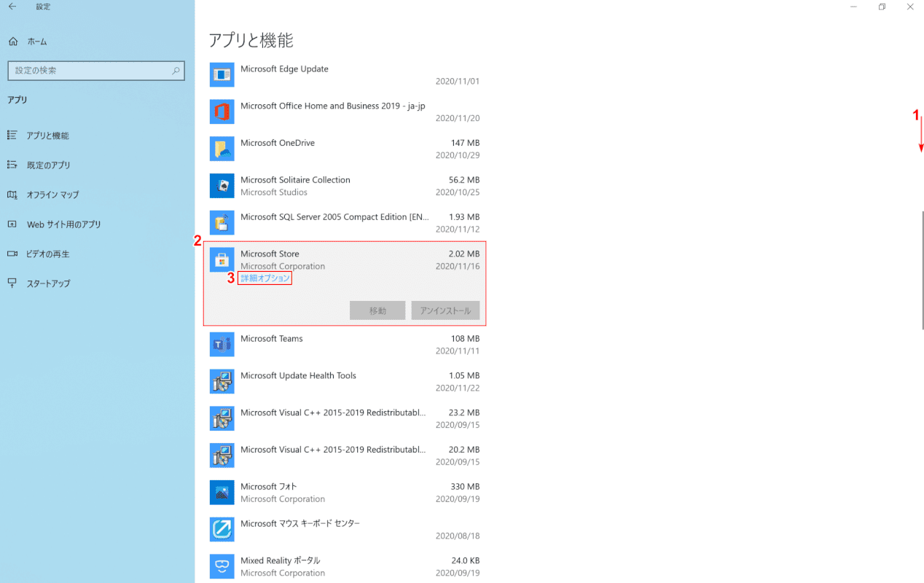This screenshot has width=924, height=583.
Task: Click the Microsoft フォト app icon
Action: pos(222,493)
